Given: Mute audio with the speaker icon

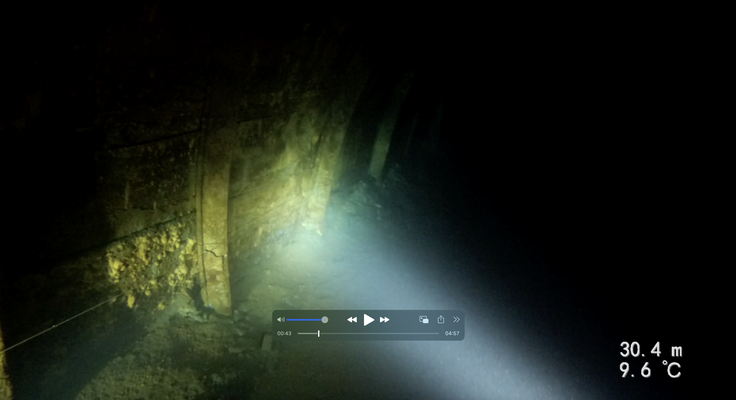Looking at the screenshot, I should tap(281, 320).
